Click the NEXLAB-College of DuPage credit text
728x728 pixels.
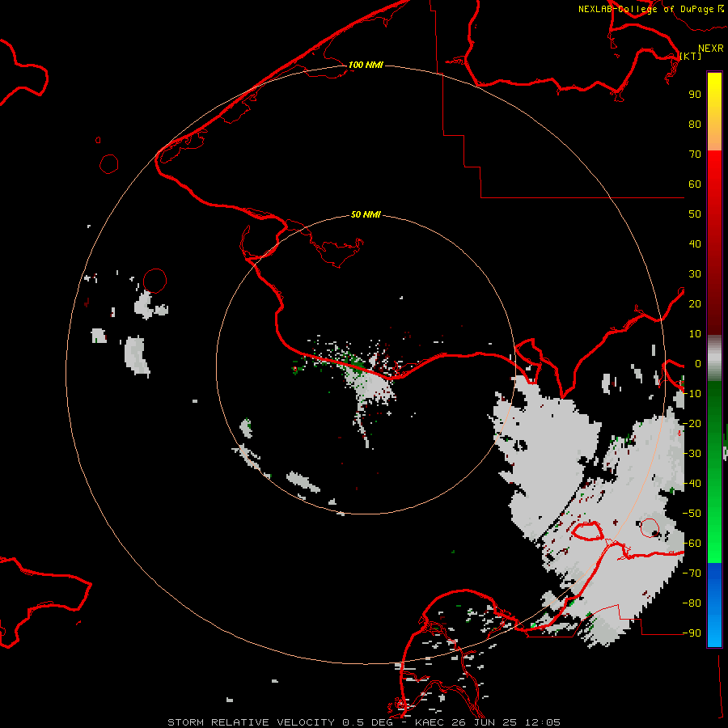(x=645, y=9)
